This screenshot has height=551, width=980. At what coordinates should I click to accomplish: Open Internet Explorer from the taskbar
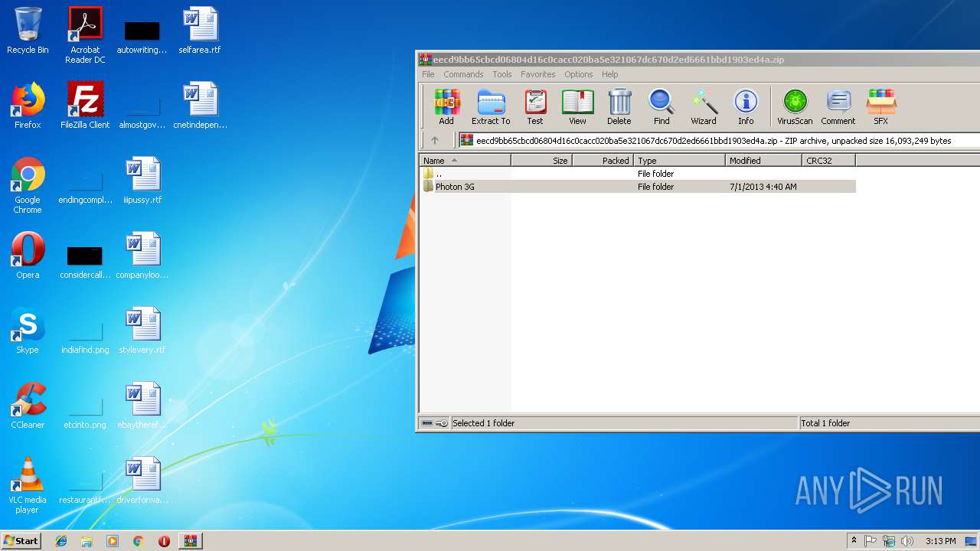[x=61, y=541]
